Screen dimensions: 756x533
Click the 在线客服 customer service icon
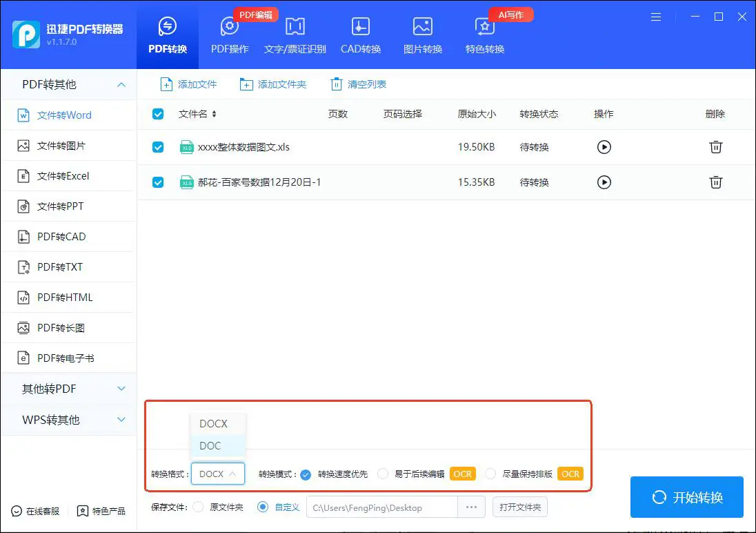coord(16,512)
